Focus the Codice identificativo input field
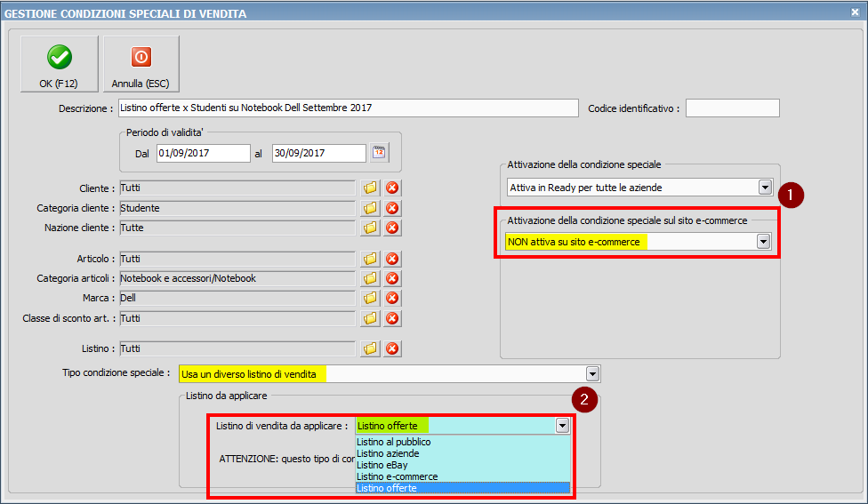 (x=732, y=108)
